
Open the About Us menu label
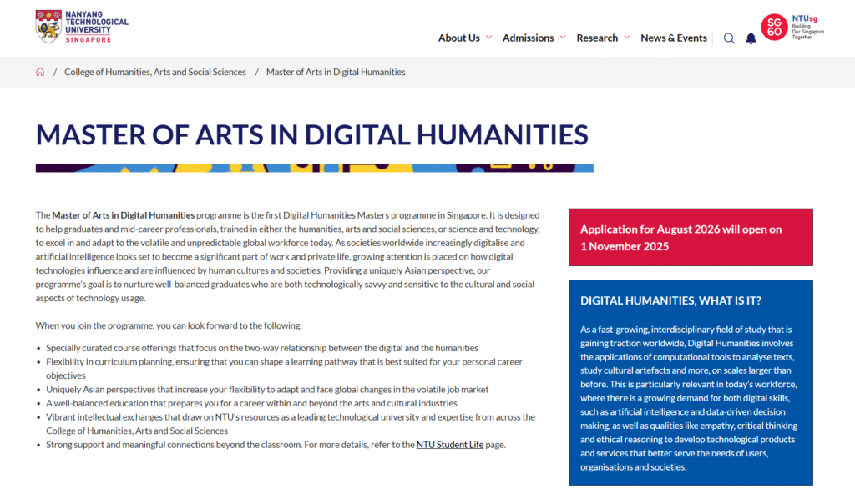tap(458, 38)
